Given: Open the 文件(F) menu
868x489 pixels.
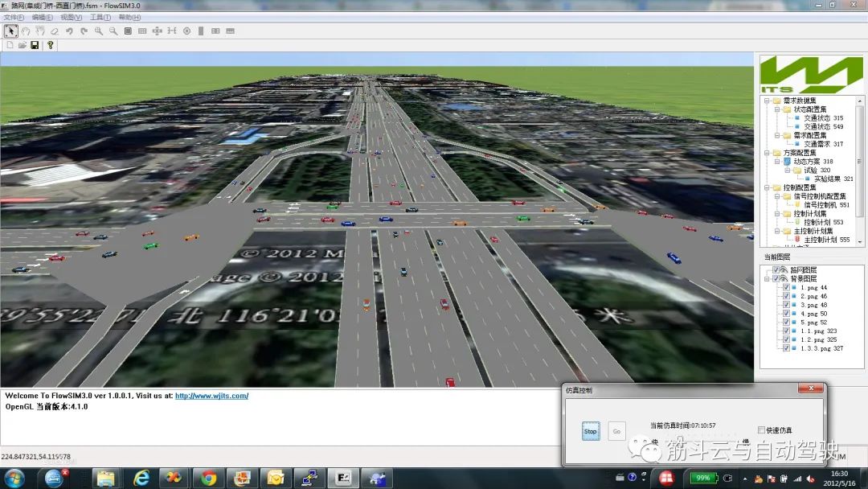Looking at the screenshot, I should 14,17.
